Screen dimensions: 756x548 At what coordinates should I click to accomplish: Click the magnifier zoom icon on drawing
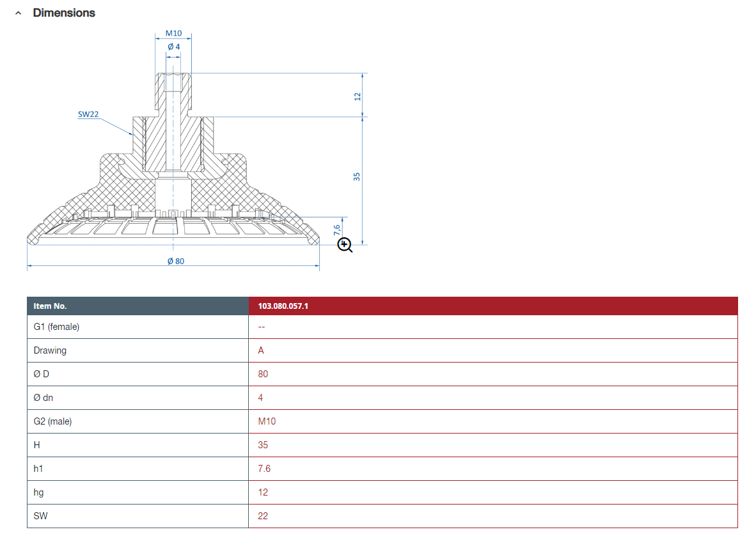pyautogui.click(x=345, y=244)
